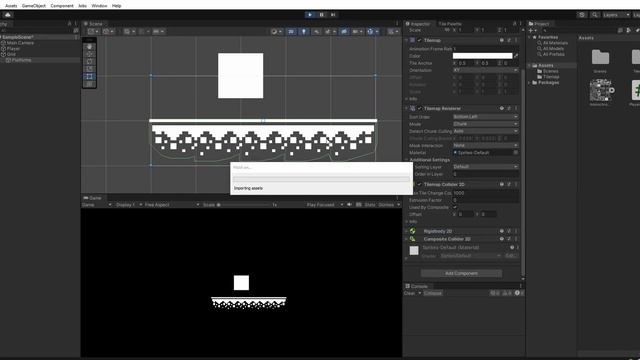This screenshot has height=360, width=640.
Task: Toggle 2D view mode in the Scene
Action: pyautogui.click(x=291, y=31)
